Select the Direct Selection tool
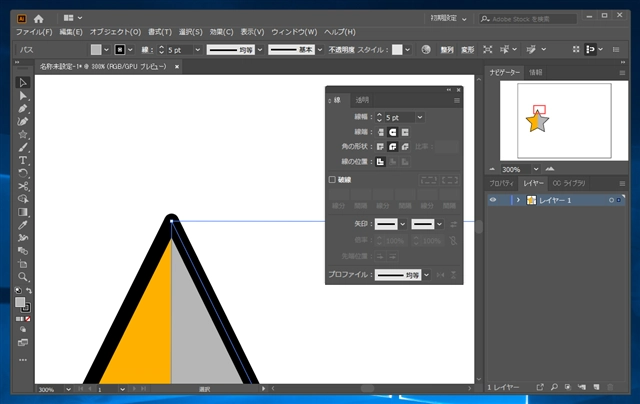The width and height of the screenshot is (640, 404). (23, 96)
